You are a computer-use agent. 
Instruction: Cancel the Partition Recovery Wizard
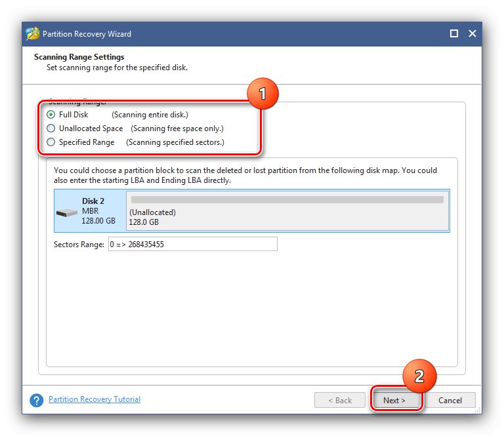[450, 400]
